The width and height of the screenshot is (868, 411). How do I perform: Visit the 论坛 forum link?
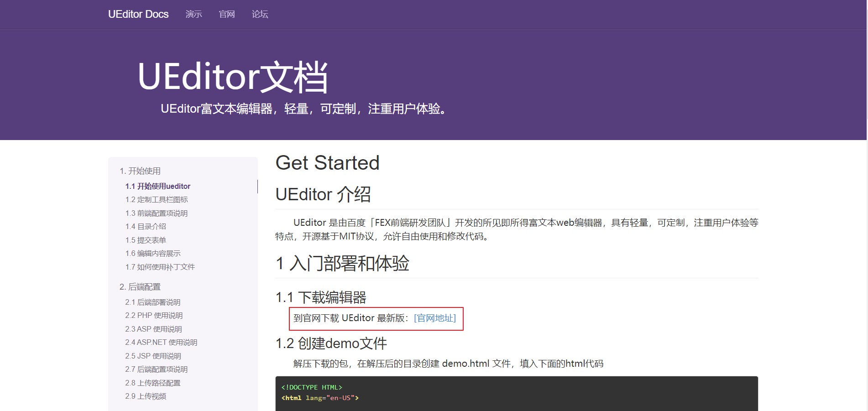pyautogui.click(x=260, y=14)
